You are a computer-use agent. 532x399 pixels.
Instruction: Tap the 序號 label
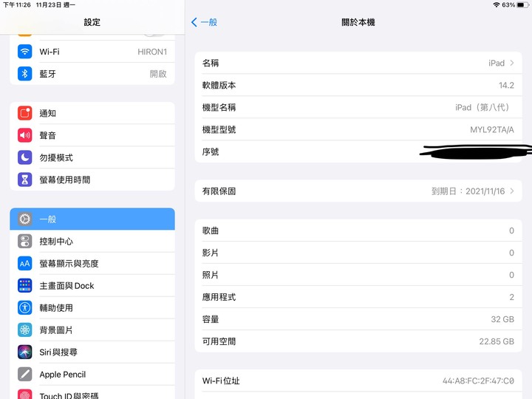click(211, 151)
